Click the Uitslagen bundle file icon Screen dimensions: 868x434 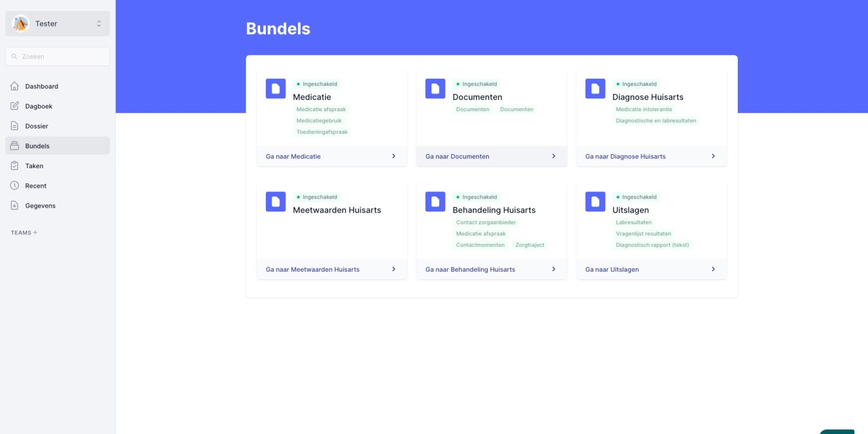click(x=595, y=202)
